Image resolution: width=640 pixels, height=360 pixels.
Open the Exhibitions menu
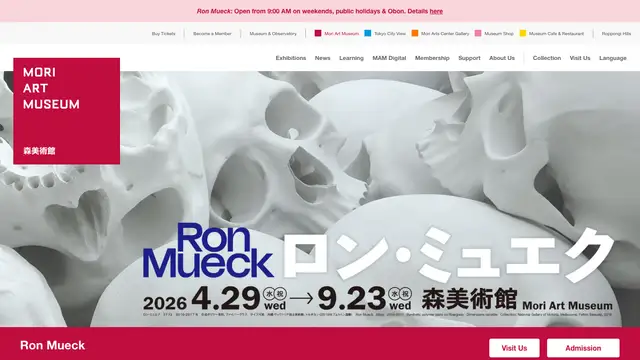click(x=291, y=58)
